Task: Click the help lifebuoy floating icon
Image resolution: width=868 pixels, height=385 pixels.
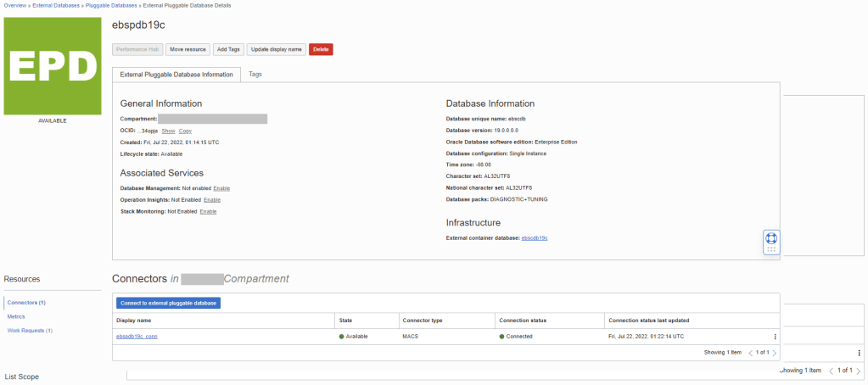Action: coord(771,238)
